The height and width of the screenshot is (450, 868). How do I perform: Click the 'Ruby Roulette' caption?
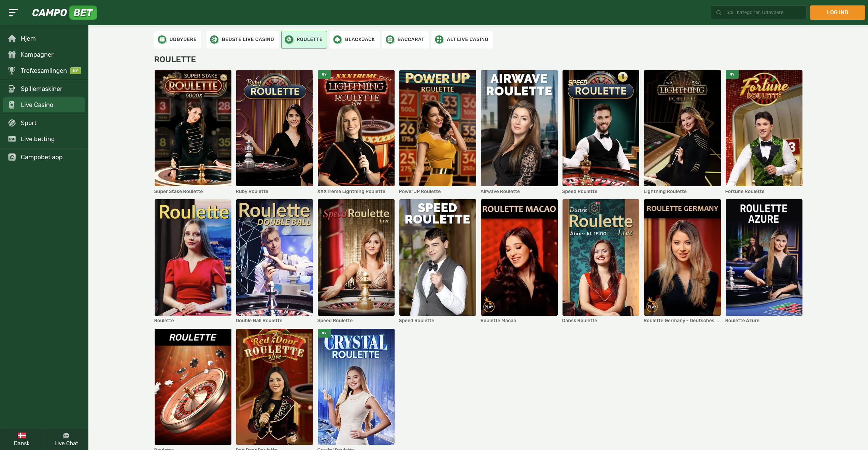click(252, 192)
